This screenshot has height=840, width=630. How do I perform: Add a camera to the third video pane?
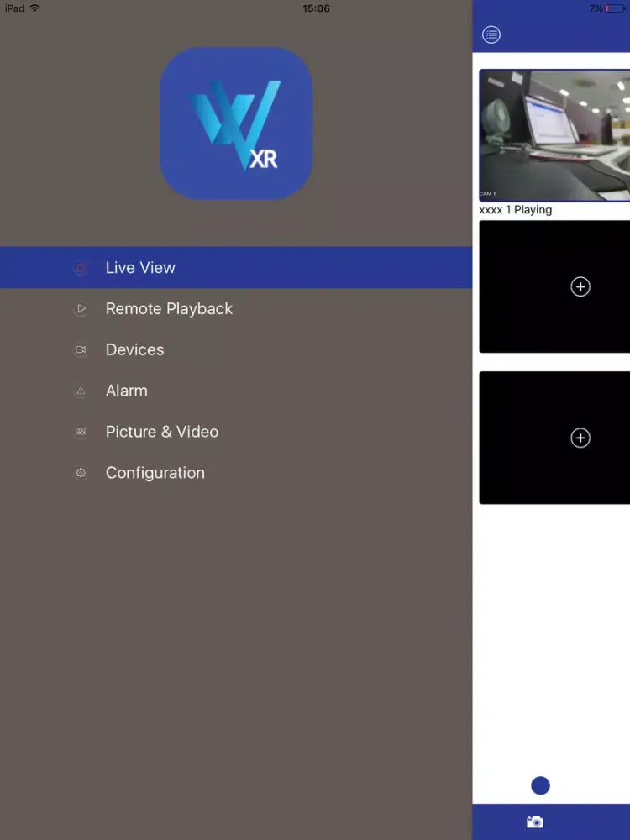pyautogui.click(x=580, y=438)
